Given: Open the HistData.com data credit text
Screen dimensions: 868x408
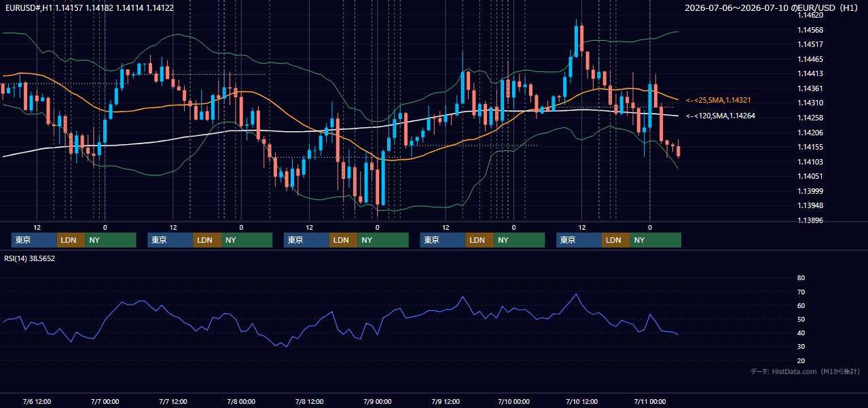Looking at the screenshot, I should (805, 371).
